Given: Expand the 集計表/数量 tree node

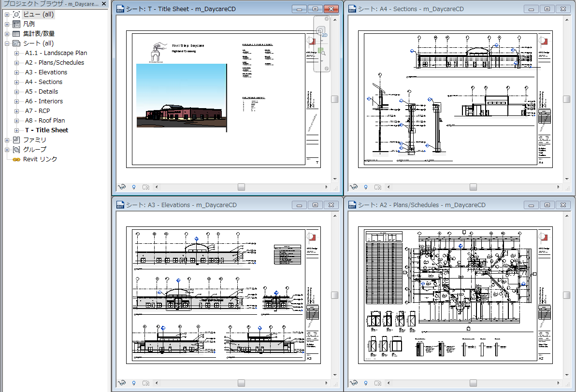Looking at the screenshot, I should 7,34.
